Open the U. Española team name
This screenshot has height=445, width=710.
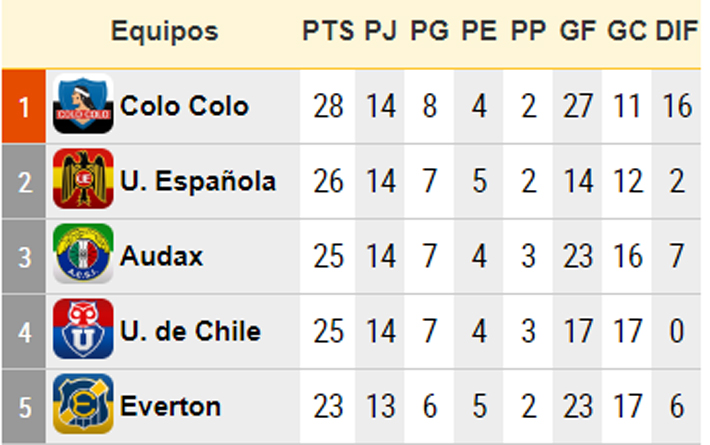pyautogui.click(x=198, y=181)
